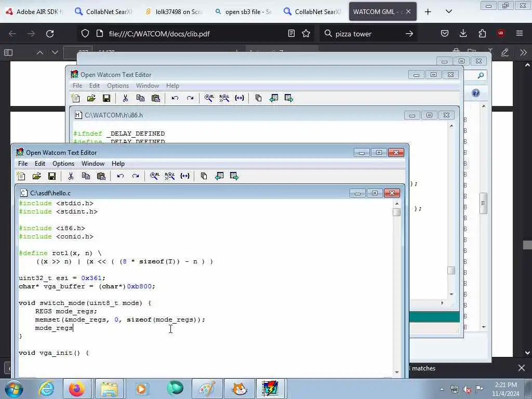The width and height of the screenshot is (532, 399).
Task: Submit pizza tower search arrow
Action: (409, 34)
